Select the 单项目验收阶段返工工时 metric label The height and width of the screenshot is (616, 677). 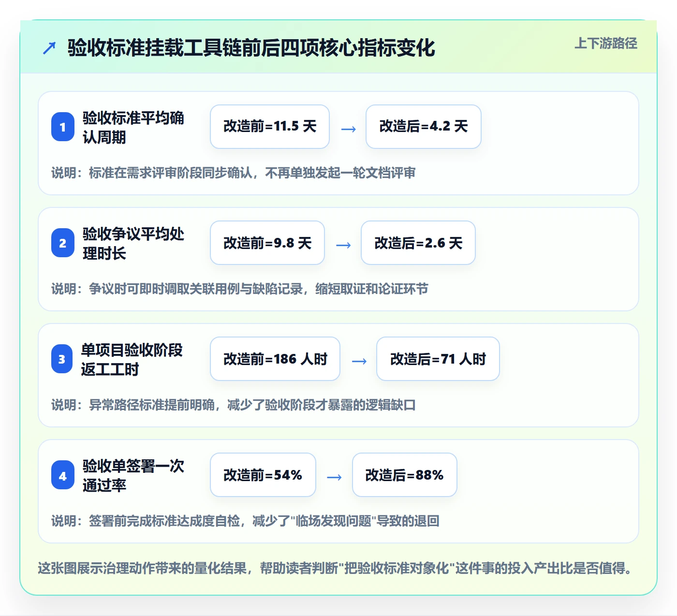tap(132, 359)
